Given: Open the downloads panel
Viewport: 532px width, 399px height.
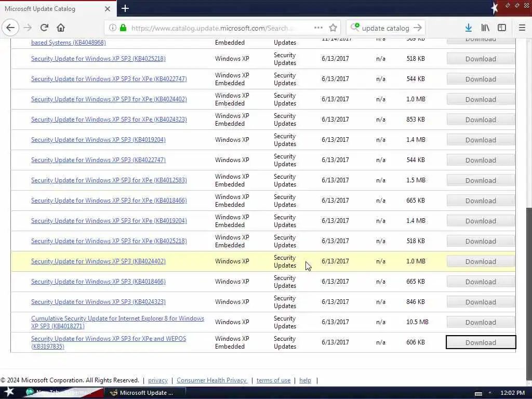Looking at the screenshot, I should point(469,28).
